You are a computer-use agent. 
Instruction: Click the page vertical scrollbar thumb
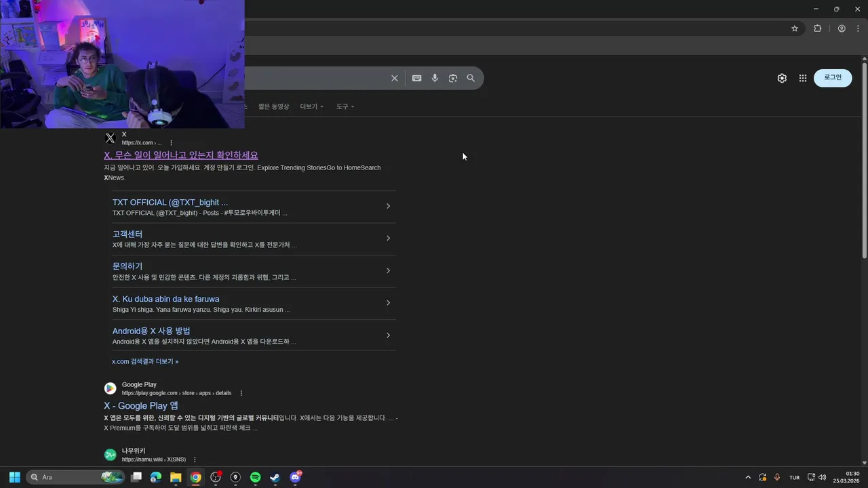pyautogui.click(x=865, y=161)
